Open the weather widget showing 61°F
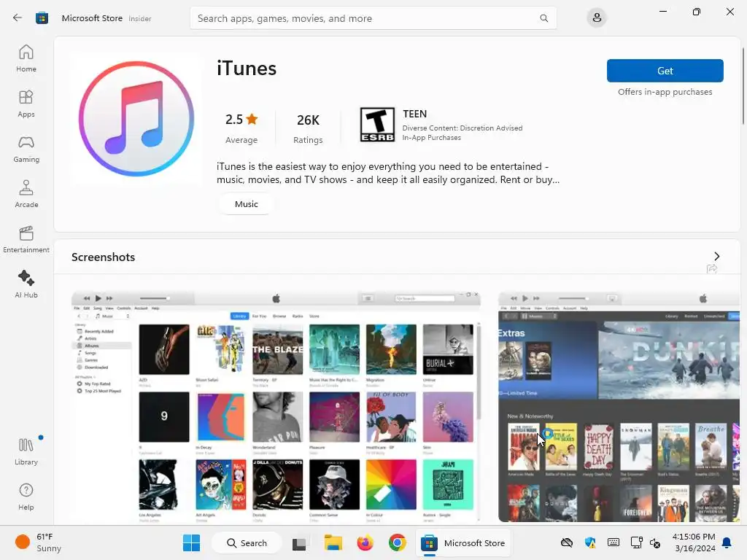Image resolution: width=747 pixels, height=560 pixels. coord(38,542)
